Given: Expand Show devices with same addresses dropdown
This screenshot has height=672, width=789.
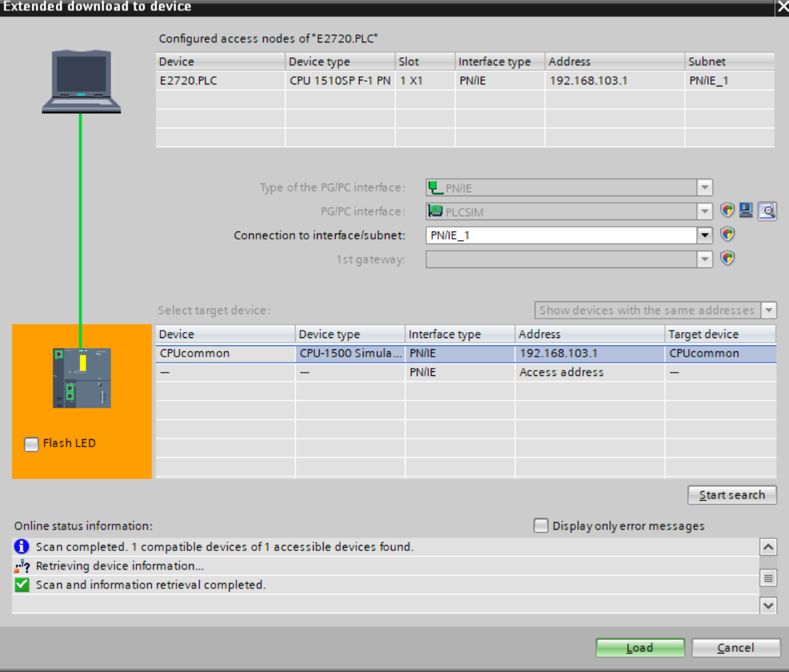Looking at the screenshot, I should 769,310.
